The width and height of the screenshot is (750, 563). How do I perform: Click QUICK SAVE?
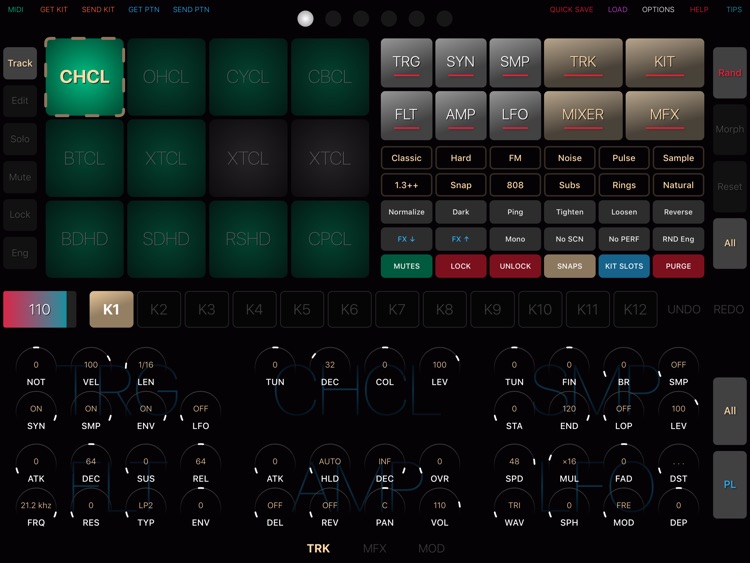click(571, 9)
